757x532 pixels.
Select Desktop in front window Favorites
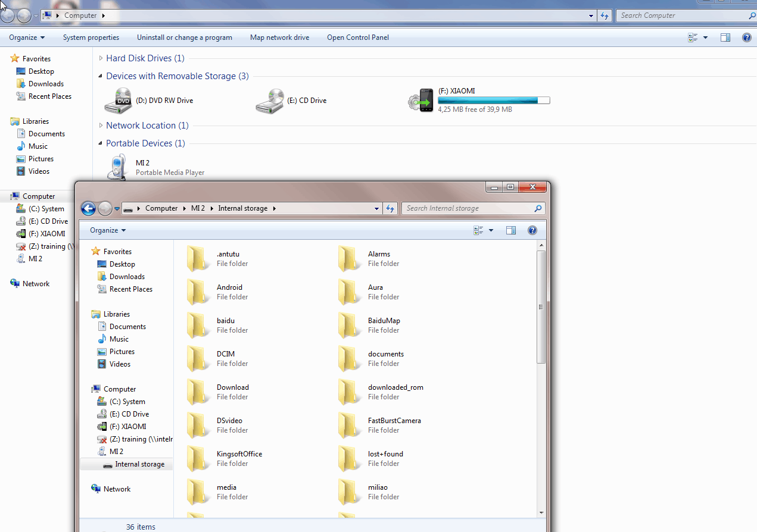pyautogui.click(x=122, y=264)
